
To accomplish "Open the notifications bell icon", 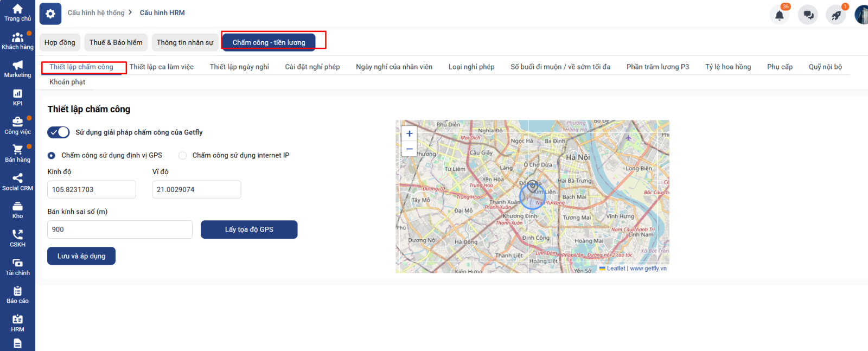I will point(780,15).
